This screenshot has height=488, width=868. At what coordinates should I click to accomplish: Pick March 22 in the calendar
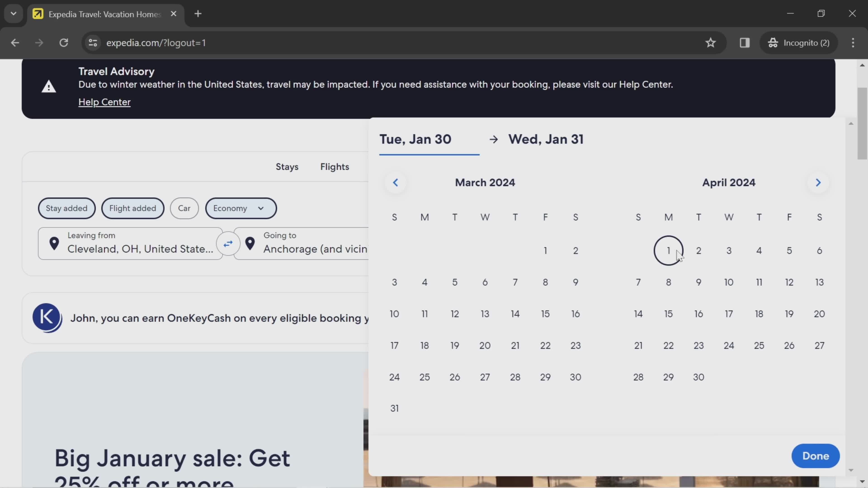(x=545, y=345)
